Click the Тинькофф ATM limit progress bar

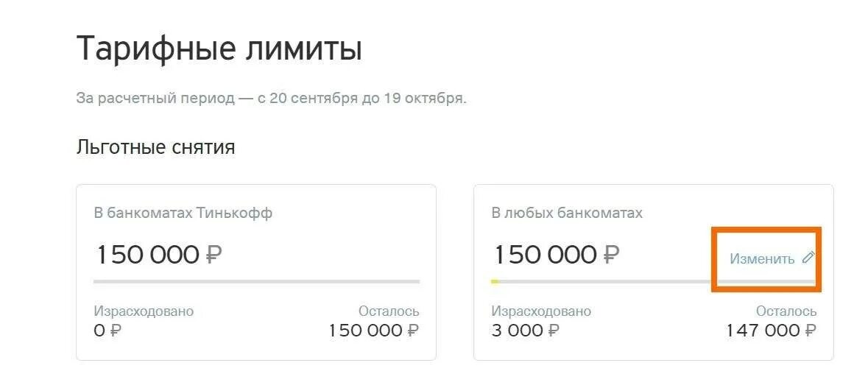click(256, 281)
